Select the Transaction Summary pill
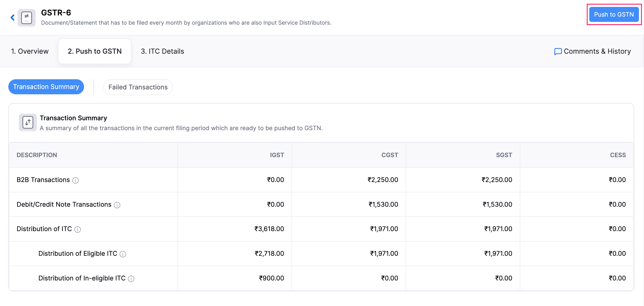The height and width of the screenshot is (306, 644). tap(46, 87)
